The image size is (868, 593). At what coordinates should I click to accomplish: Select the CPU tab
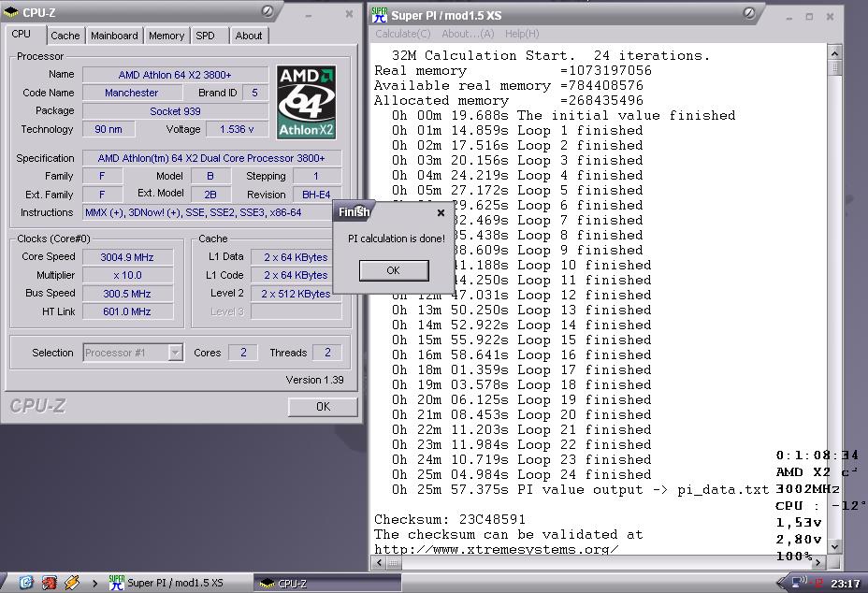pos(22,34)
